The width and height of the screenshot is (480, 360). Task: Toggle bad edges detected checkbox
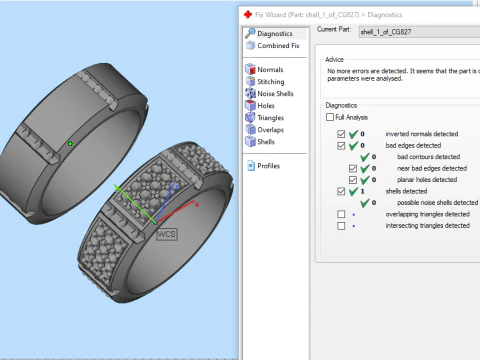[x=341, y=146]
